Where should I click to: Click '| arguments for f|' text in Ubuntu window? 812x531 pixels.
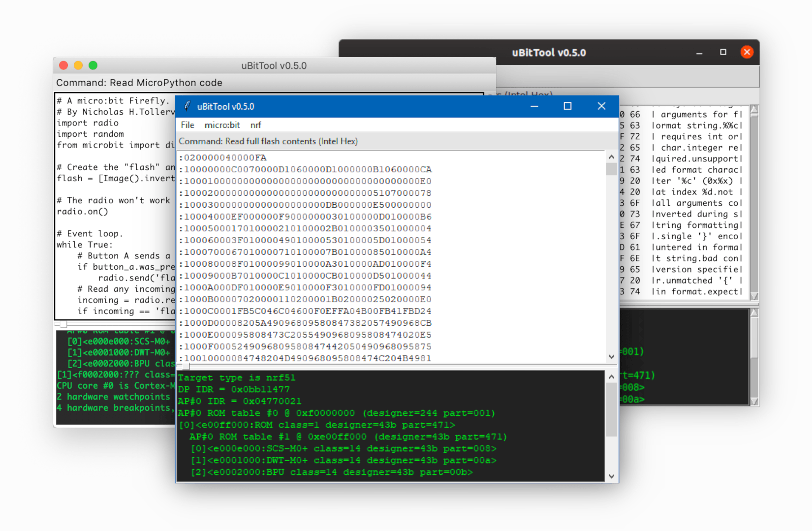click(697, 114)
